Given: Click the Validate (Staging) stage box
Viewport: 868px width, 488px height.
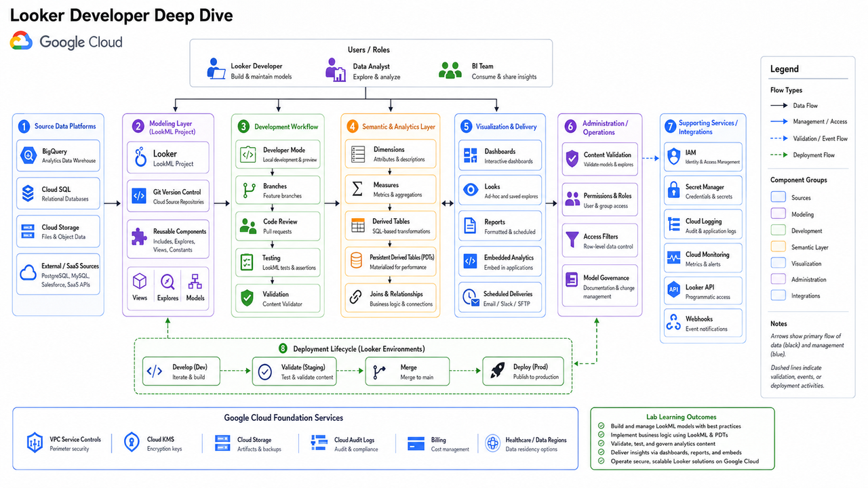Looking at the screenshot, I should pyautogui.click(x=294, y=371).
